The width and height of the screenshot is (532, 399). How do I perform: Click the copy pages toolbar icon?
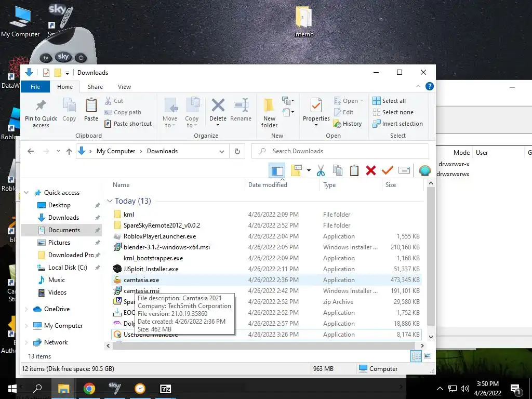point(338,170)
